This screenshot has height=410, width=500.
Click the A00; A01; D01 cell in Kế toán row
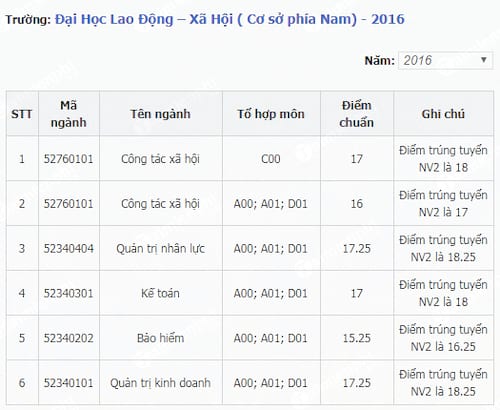tap(271, 293)
